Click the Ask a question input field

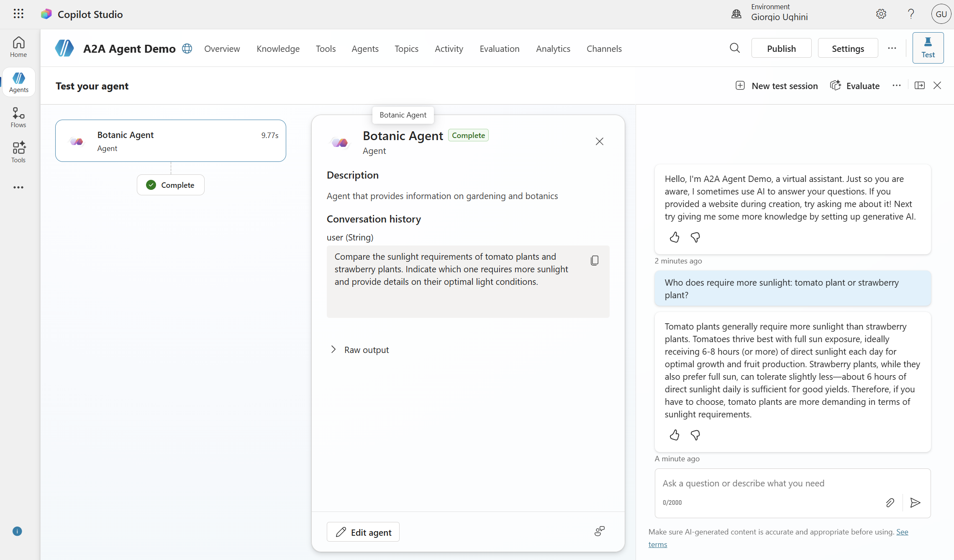770,483
